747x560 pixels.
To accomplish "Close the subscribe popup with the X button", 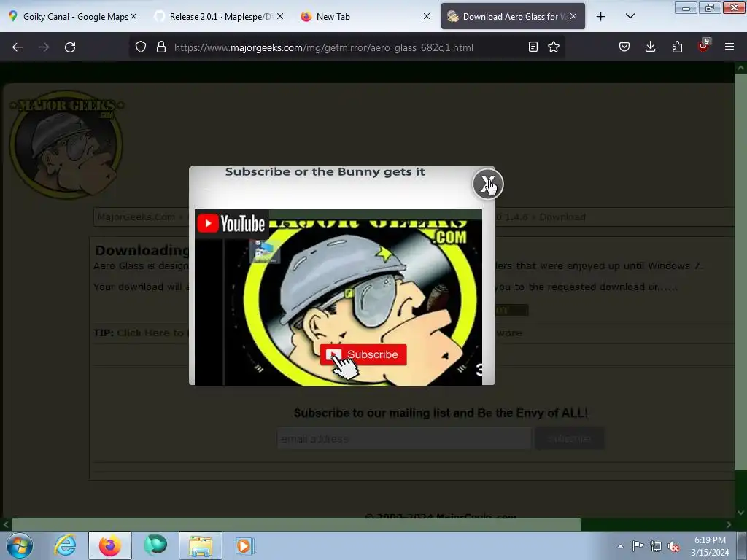I will [488, 184].
